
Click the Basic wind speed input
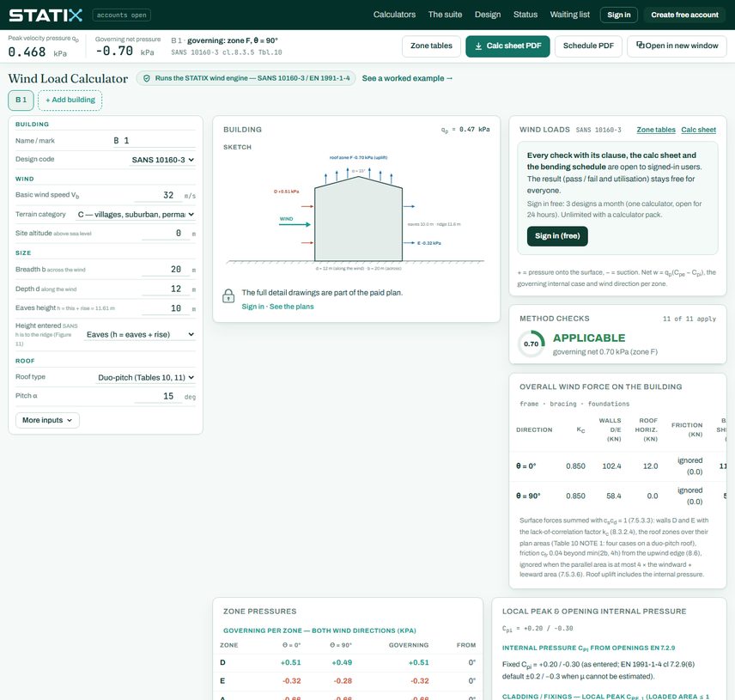click(159, 195)
